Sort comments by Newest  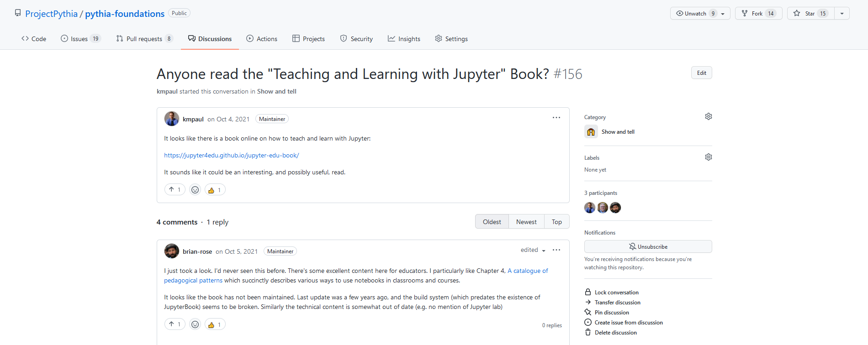526,222
